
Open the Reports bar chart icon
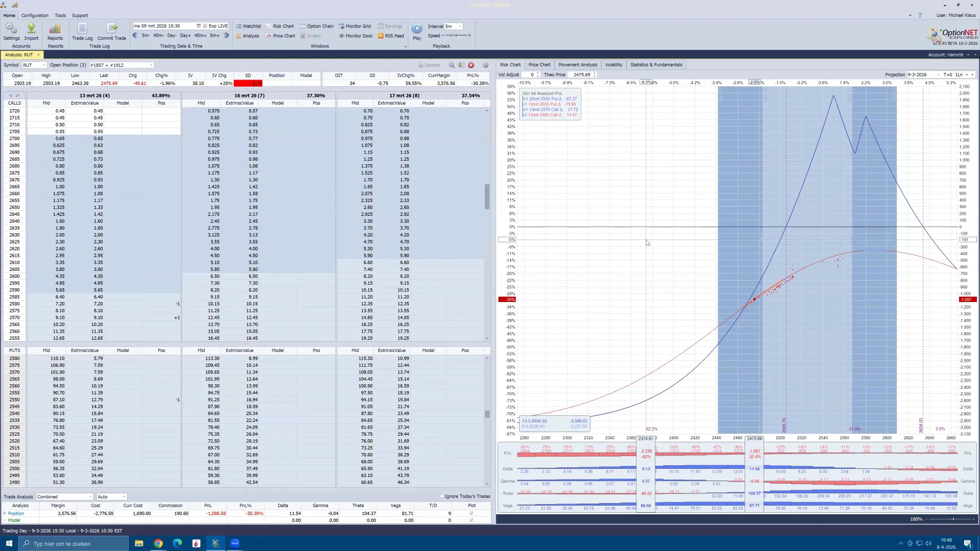[55, 31]
